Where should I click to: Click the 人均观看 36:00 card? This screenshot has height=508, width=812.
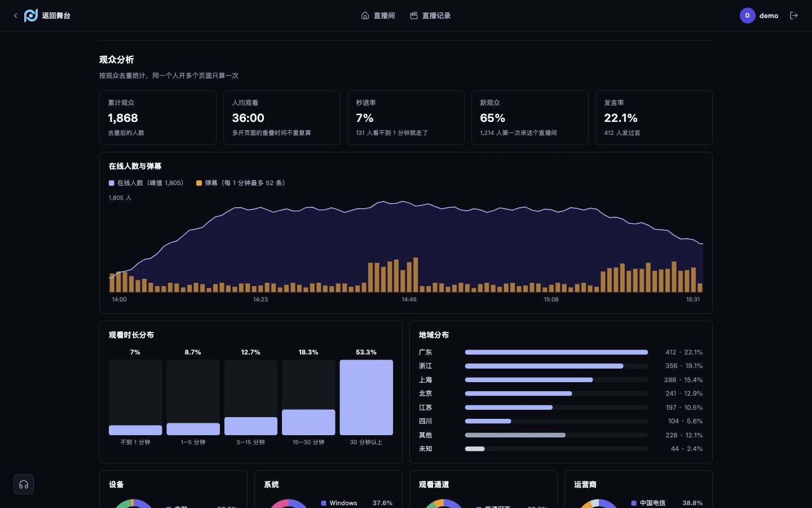[282, 117]
